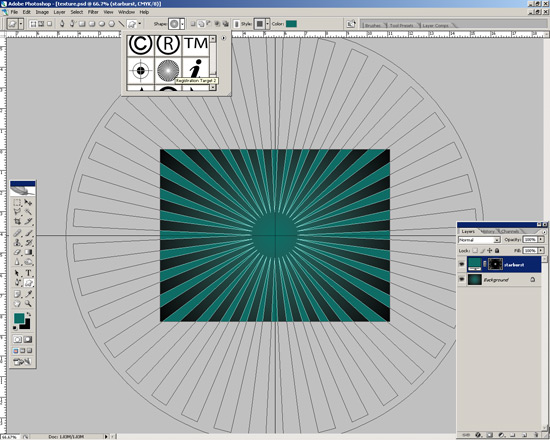Open the Brushes palette well tab
550x440 pixels.
373,26
